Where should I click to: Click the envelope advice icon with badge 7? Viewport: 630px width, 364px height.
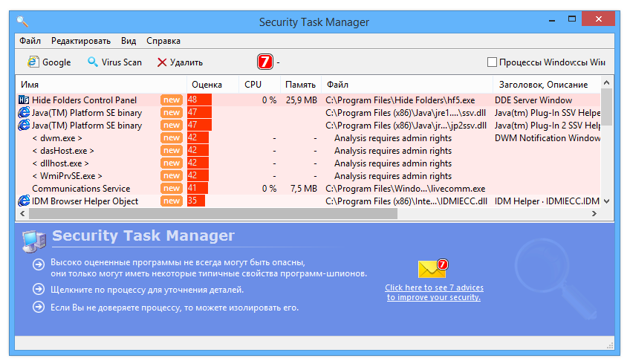tap(432, 269)
